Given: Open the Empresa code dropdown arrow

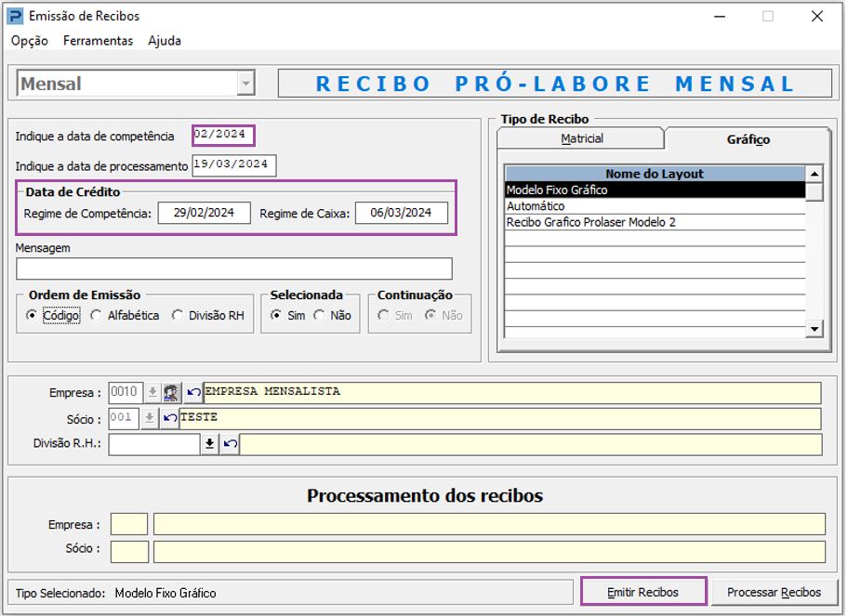Looking at the screenshot, I should point(152,393).
